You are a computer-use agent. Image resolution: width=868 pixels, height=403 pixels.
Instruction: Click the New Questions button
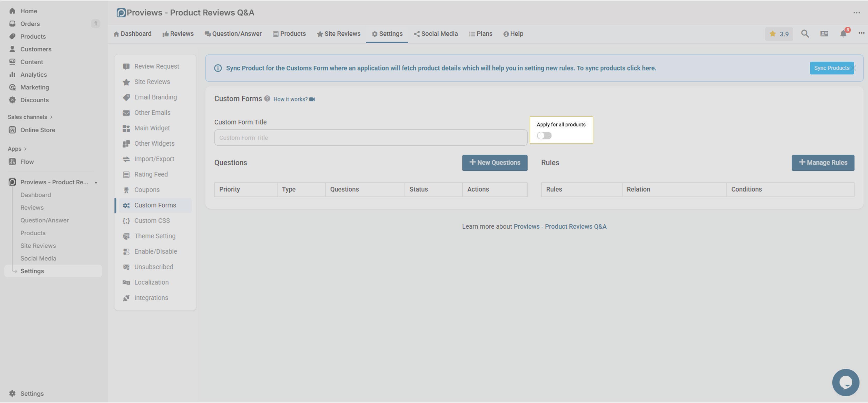pyautogui.click(x=494, y=163)
